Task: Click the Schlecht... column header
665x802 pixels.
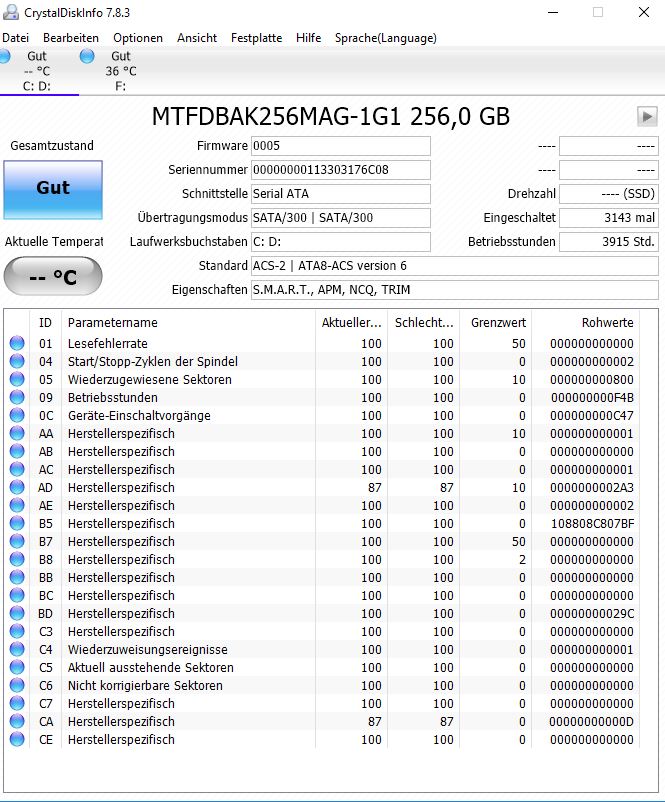Action: 424,323
